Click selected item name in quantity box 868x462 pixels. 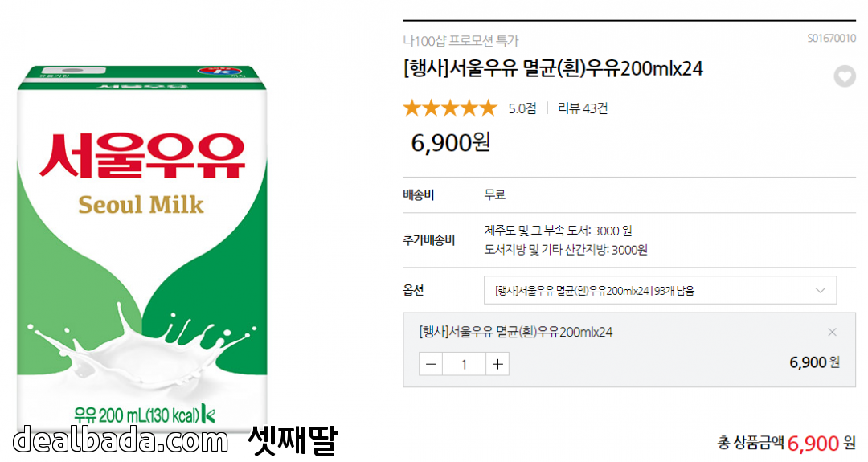tap(516, 332)
